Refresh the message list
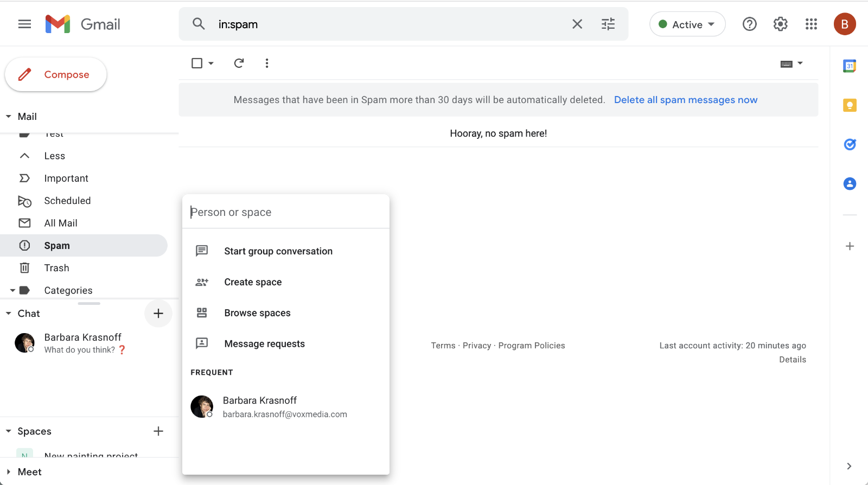868x485 pixels. 239,63
